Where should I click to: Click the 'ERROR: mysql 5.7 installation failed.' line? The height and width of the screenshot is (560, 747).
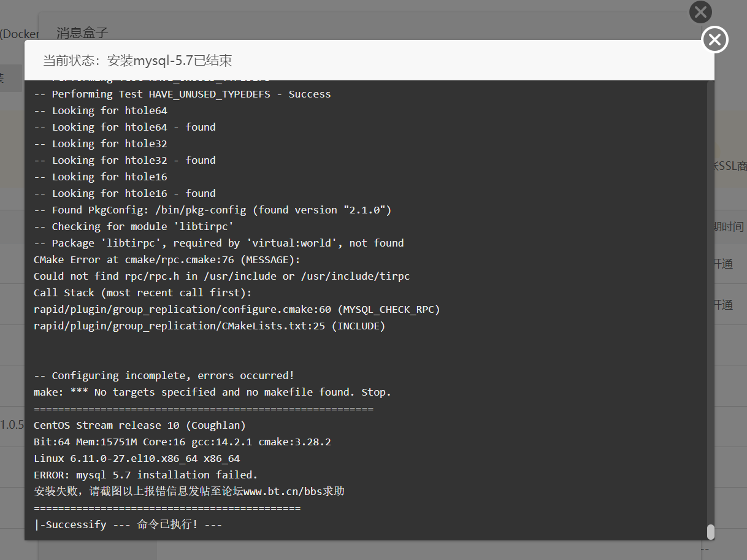[x=146, y=475]
